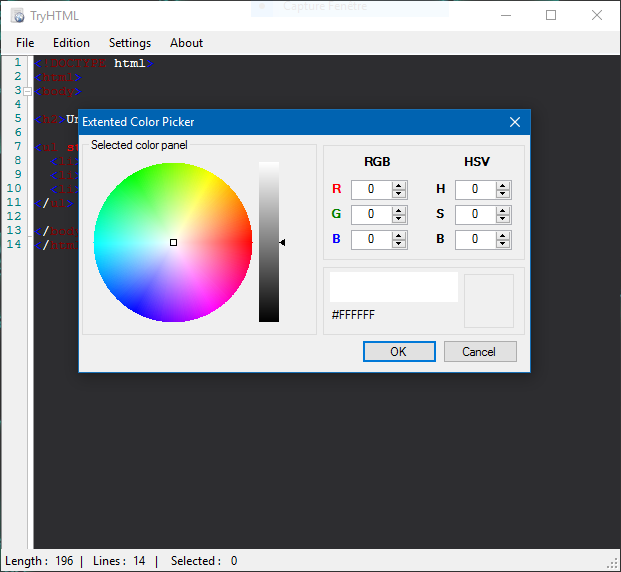
Task: Open the About menu
Action: [x=186, y=43]
